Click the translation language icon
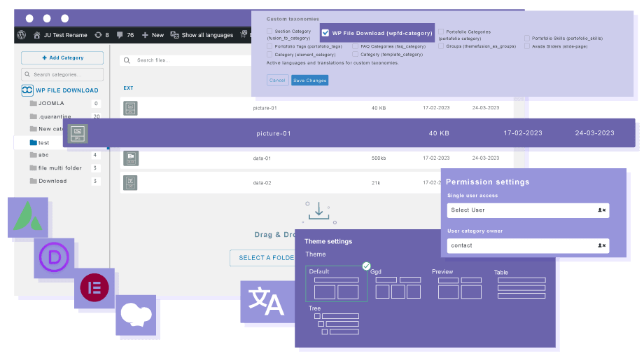The height and width of the screenshot is (354, 644). tap(267, 302)
